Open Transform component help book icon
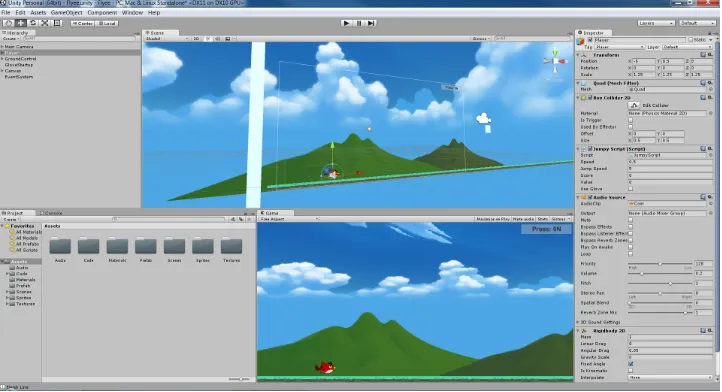This screenshot has height=392, width=722. tap(703, 55)
